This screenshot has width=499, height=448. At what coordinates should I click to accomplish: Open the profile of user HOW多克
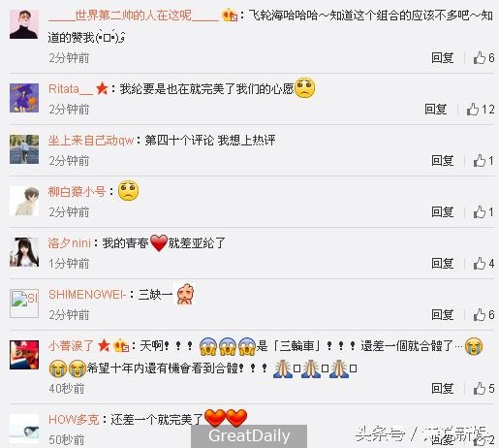point(74,419)
